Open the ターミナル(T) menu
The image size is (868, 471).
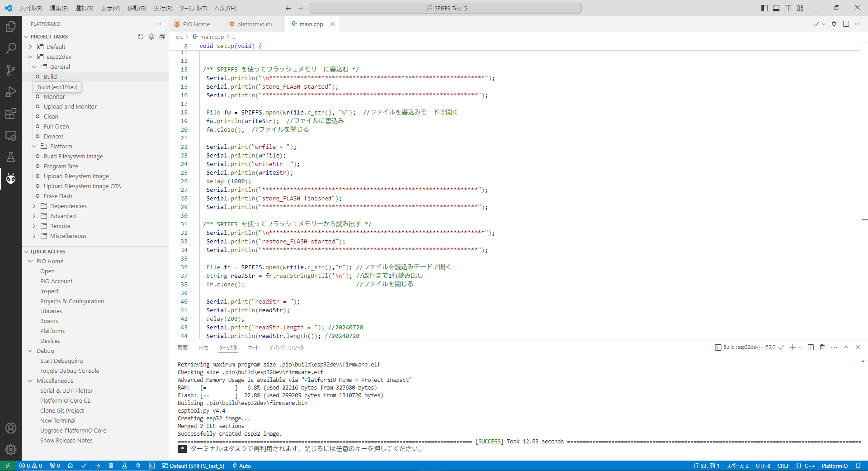193,8
